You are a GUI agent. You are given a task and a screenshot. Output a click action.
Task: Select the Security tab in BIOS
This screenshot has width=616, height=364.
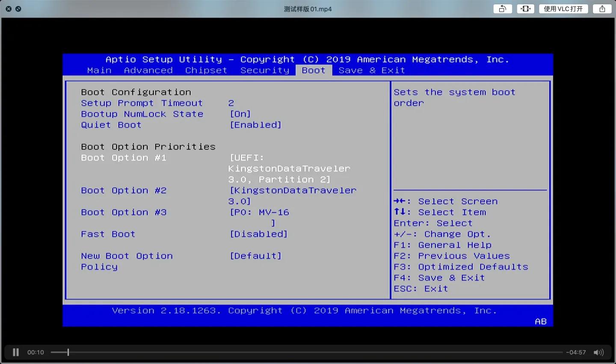[264, 70]
